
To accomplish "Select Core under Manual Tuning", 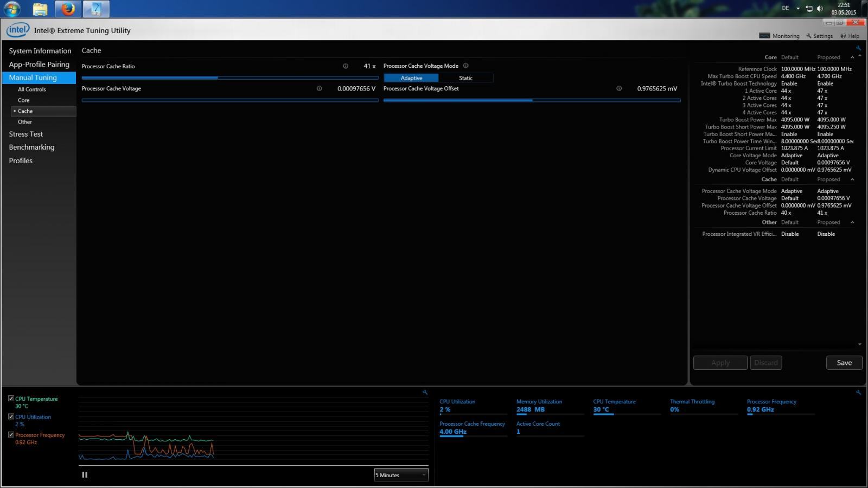I will coord(24,100).
